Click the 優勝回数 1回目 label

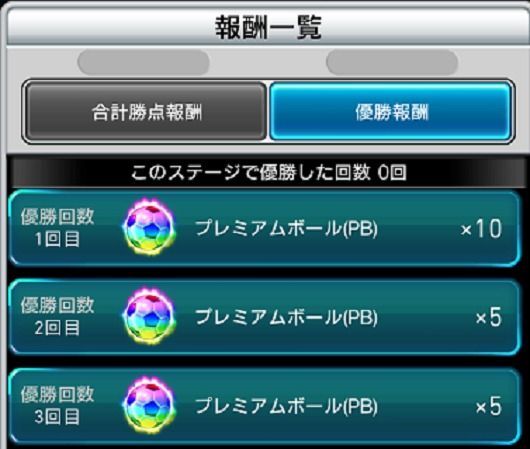[x=57, y=228]
